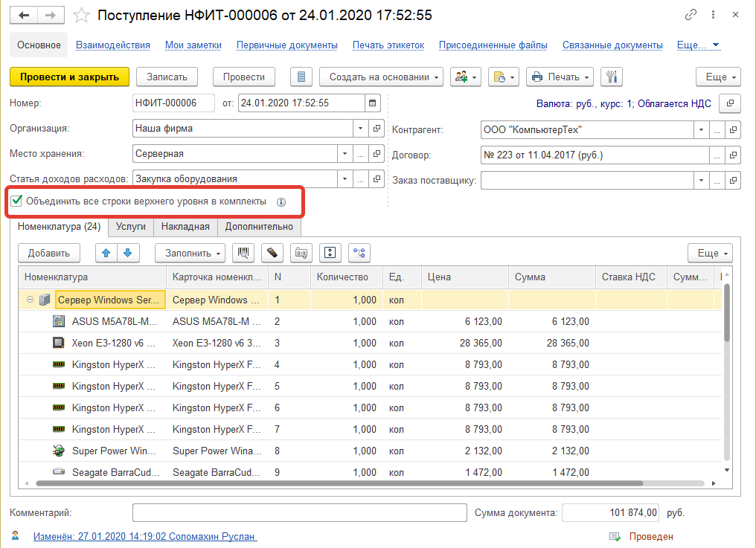
Task: Collapse the 'Сервер Windows' tree row
Action: pos(30,300)
